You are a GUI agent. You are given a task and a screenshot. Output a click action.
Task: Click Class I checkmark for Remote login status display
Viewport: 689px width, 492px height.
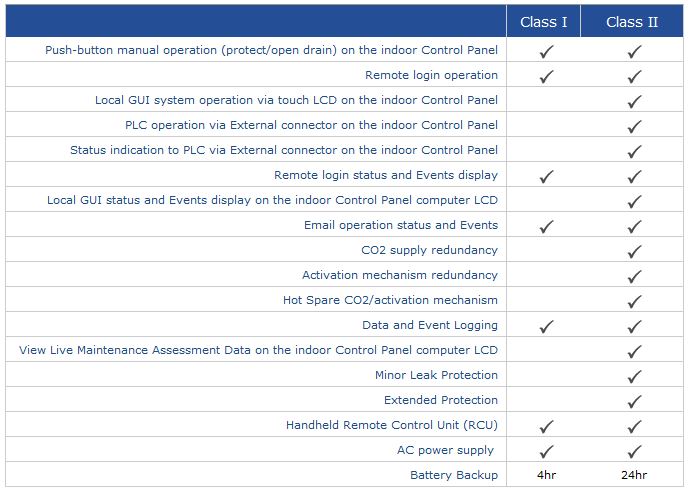pyautogui.click(x=546, y=176)
